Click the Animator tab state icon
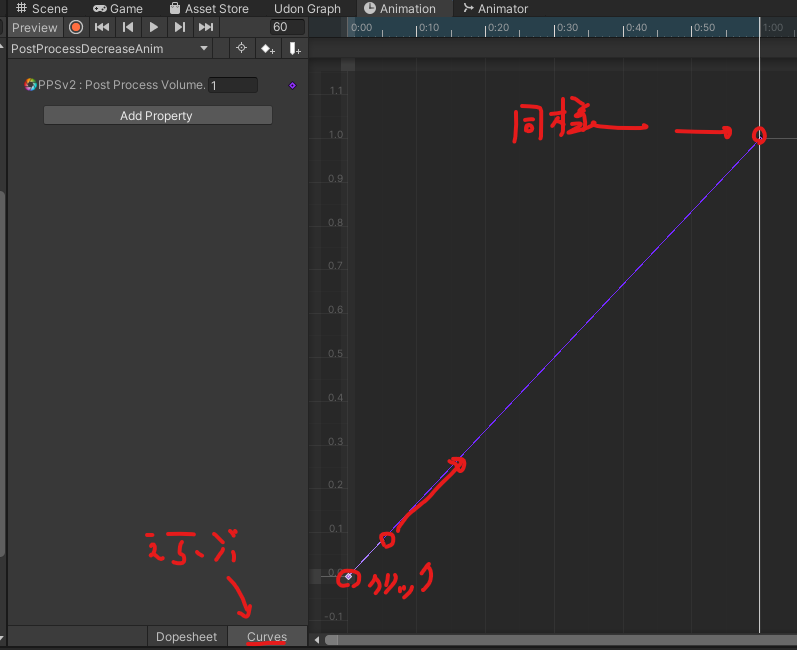This screenshot has height=650, width=797. tap(468, 8)
